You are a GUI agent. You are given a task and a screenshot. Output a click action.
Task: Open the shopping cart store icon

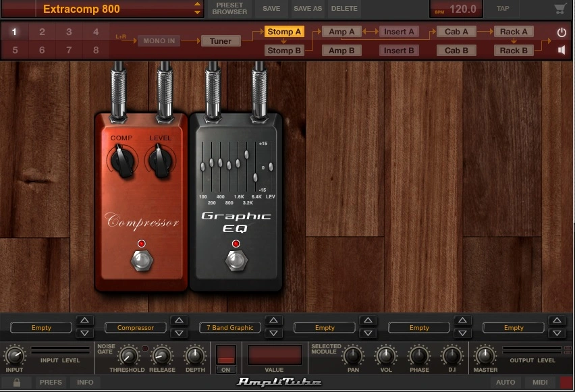point(559,9)
